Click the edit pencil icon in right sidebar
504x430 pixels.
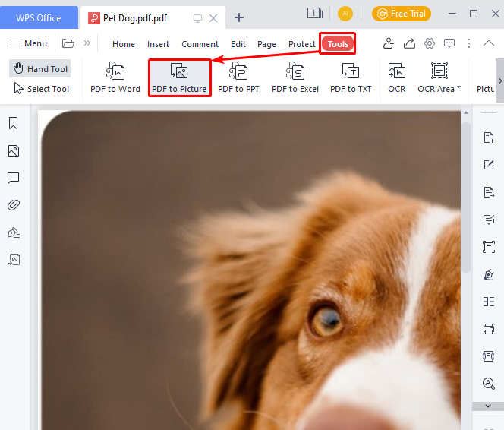(489, 165)
